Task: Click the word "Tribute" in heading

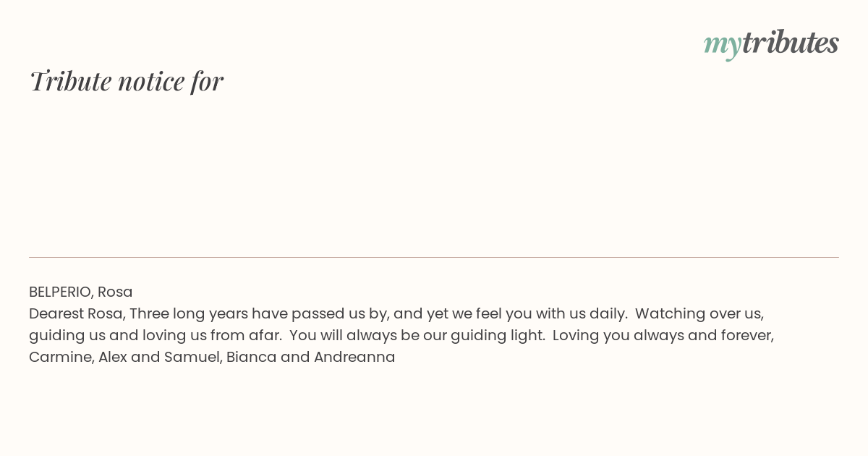Action: pyautogui.click(x=71, y=81)
